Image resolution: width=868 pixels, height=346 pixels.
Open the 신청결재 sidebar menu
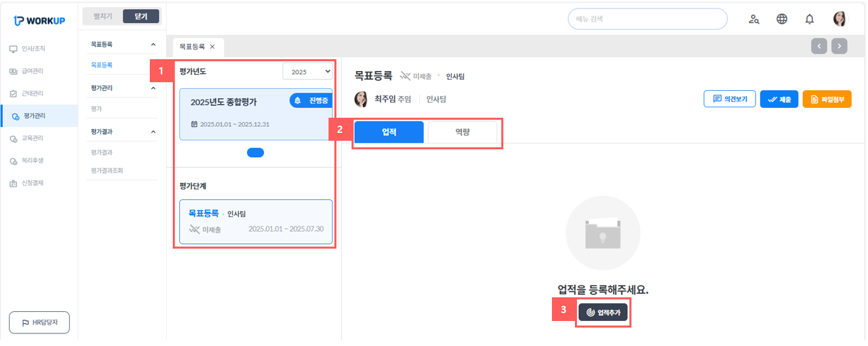pos(38,183)
